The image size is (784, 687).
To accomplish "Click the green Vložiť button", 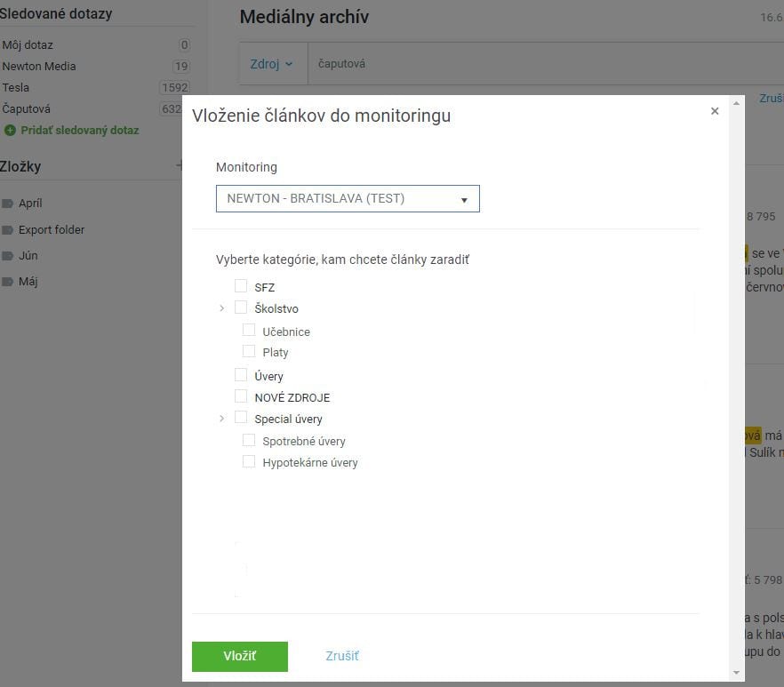I will 239,656.
